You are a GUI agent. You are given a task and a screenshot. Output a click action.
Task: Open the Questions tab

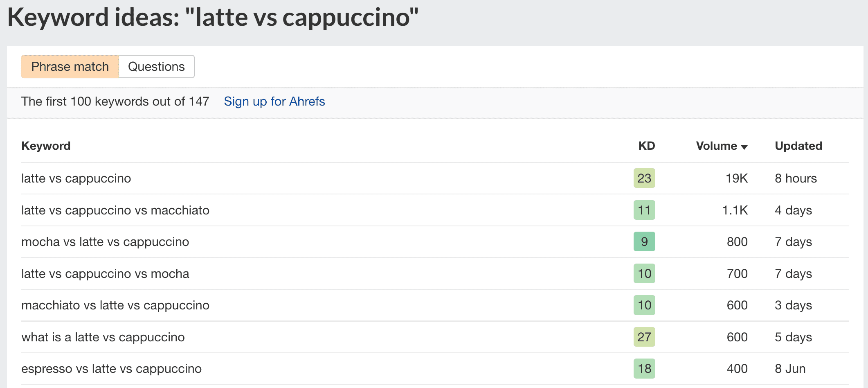pos(156,67)
